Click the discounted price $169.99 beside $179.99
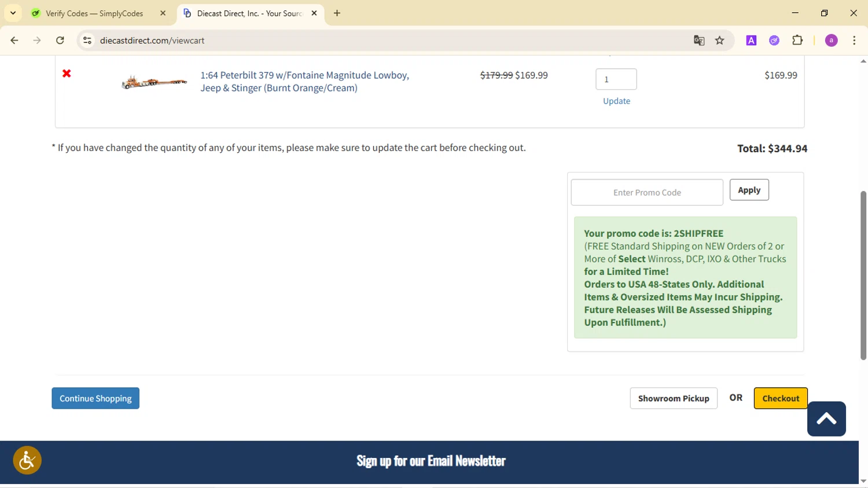Viewport: 868px width, 488px height. pos(531,75)
